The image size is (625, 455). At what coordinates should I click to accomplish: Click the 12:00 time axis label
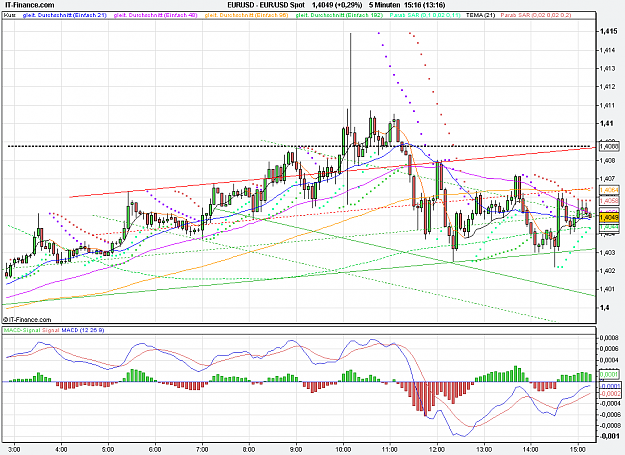click(x=437, y=449)
